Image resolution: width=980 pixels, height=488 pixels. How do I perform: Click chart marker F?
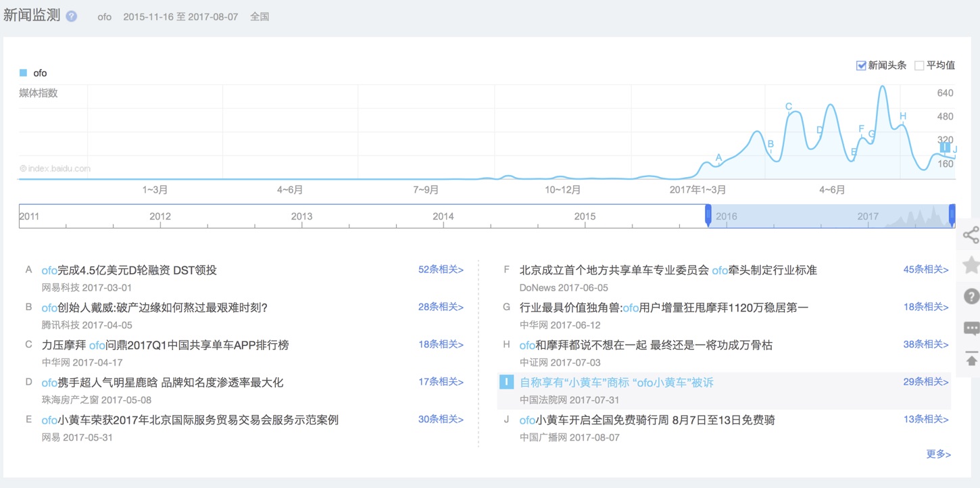[861, 128]
